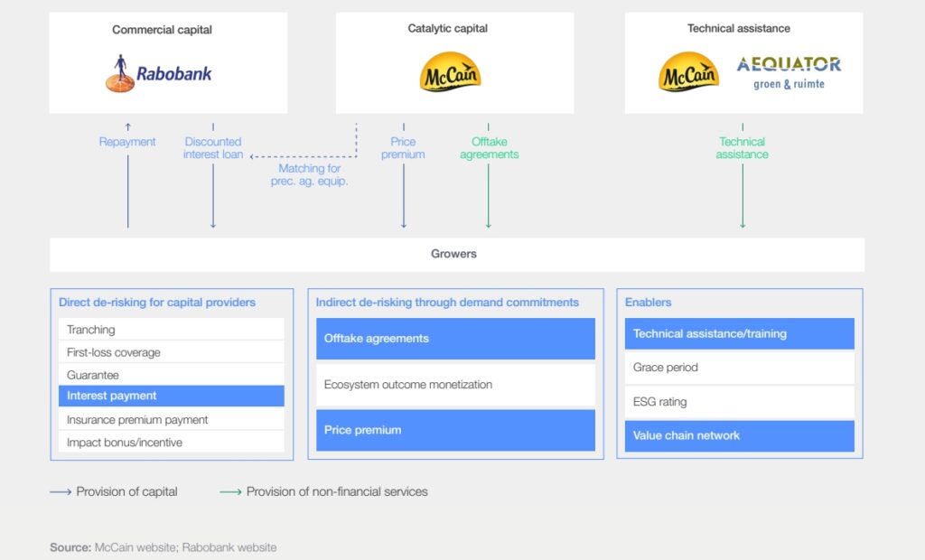Click the Rabobank logo
Screen dimensions: 925x560
(158, 73)
